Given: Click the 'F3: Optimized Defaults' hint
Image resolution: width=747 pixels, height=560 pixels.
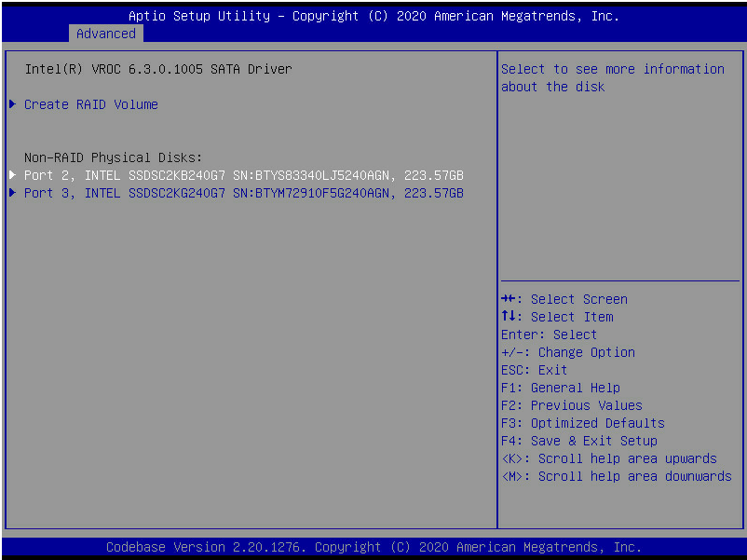Looking at the screenshot, I should [x=583, y=423].
